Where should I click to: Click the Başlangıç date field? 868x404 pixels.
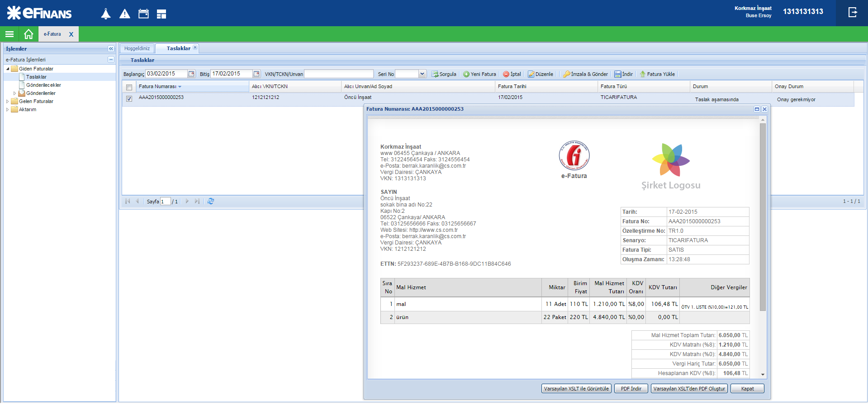coord(166,74)
